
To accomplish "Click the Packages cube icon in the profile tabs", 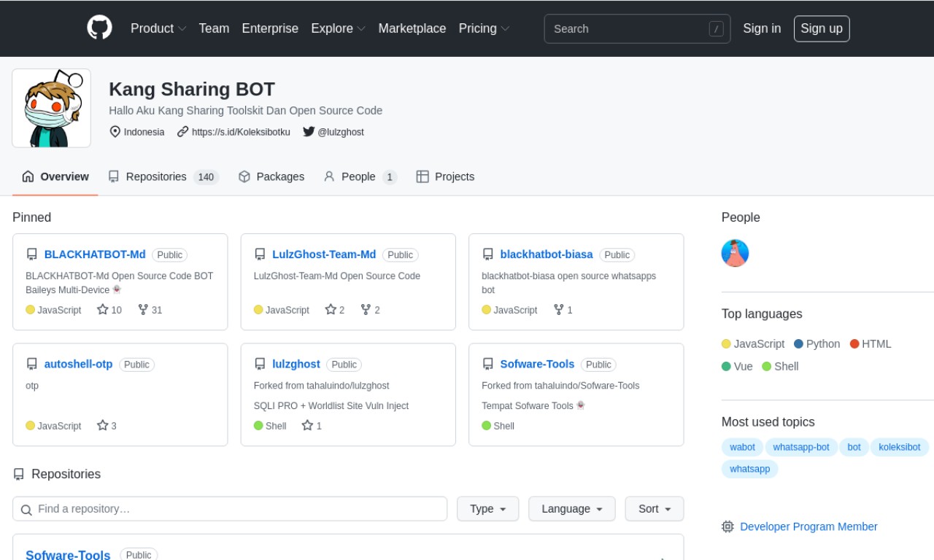I will click(x=244, y=176).
